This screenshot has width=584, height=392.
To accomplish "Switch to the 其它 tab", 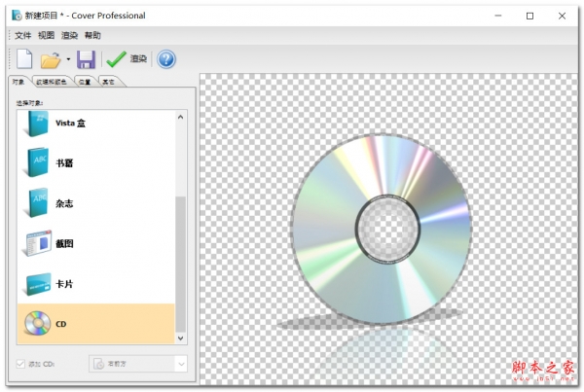I will tap(108, 82).
